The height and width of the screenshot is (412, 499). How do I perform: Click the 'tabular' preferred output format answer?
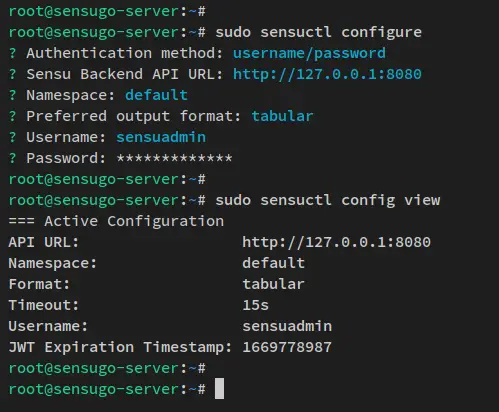(x=282, y=116)
